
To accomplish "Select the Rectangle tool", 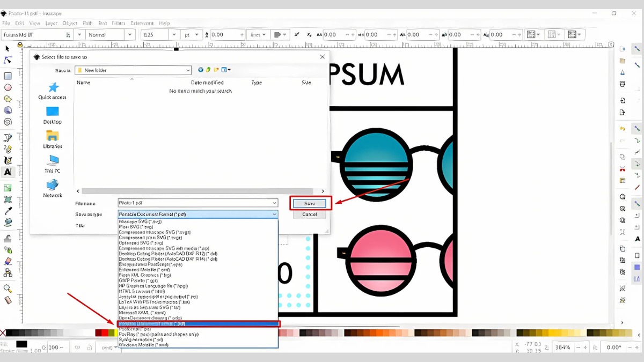I will tap(8, 76).
